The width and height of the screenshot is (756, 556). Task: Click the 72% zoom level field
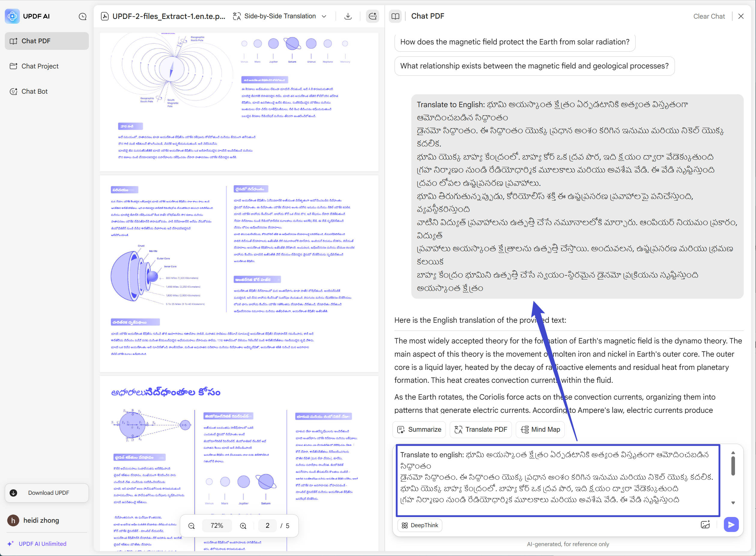point(217,526)
